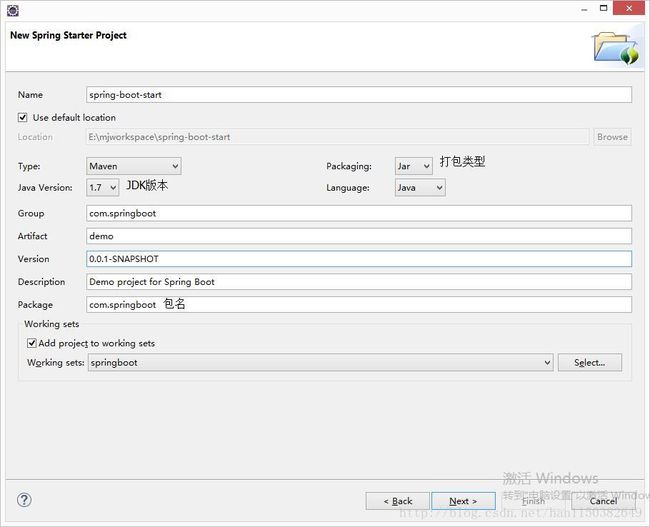Open the Java Version dropdown showing 1.7

click(102, 187)
